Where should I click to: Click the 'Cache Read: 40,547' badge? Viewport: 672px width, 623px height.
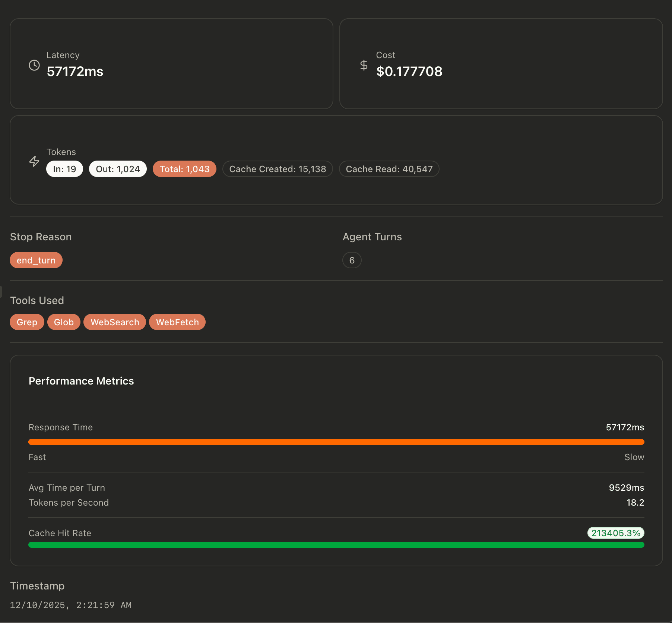click(389, 169)
